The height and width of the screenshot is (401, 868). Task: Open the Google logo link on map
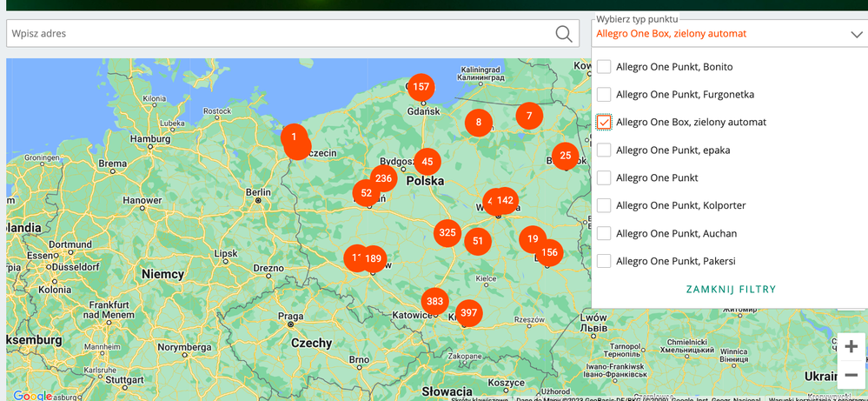[x=32, y=396]
